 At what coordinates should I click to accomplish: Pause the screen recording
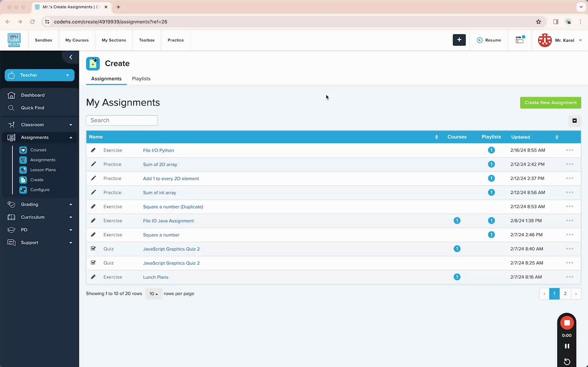567,346
